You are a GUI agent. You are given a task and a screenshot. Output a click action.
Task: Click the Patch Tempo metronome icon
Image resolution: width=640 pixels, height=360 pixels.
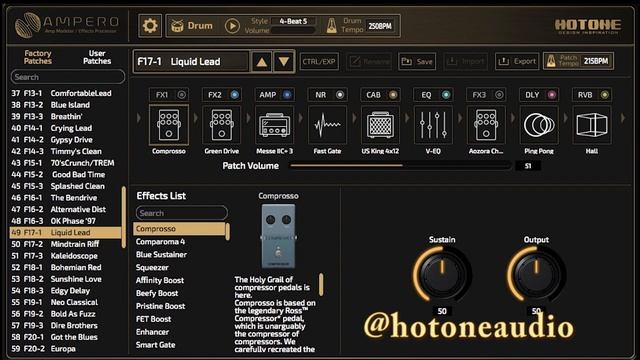click(551, 61)
